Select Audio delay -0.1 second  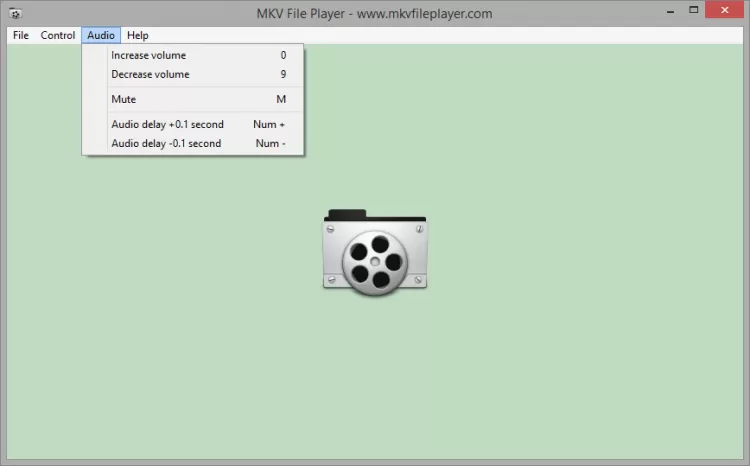pos(193,144)
